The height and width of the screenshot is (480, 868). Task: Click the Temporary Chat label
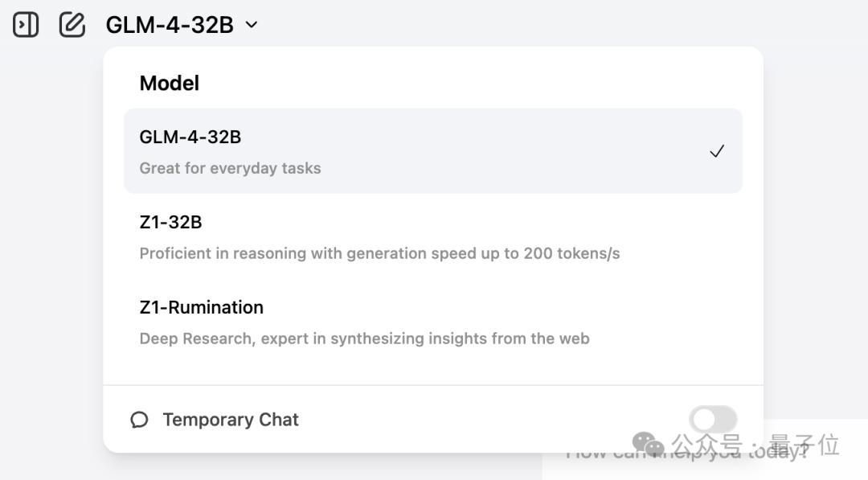231,420
